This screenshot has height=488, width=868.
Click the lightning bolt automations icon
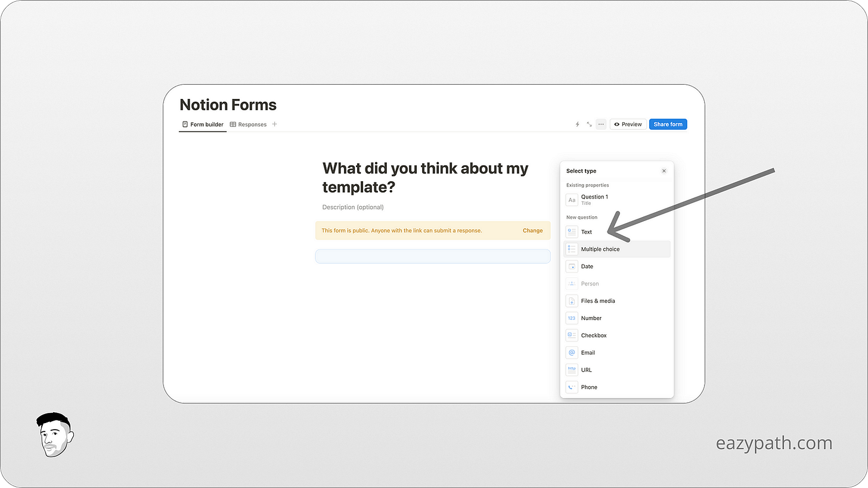(577, 125)
